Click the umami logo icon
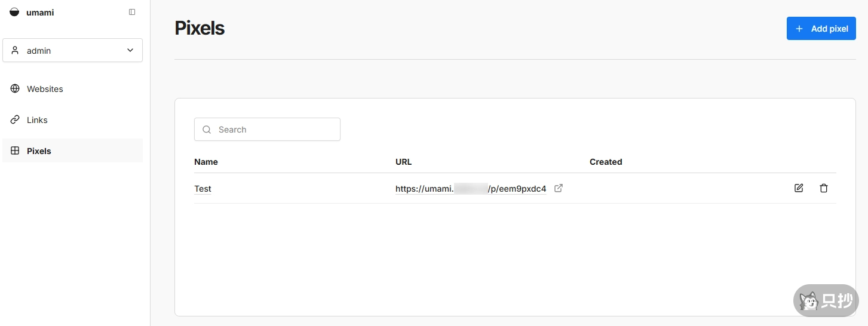 click(x=14, y=12)
